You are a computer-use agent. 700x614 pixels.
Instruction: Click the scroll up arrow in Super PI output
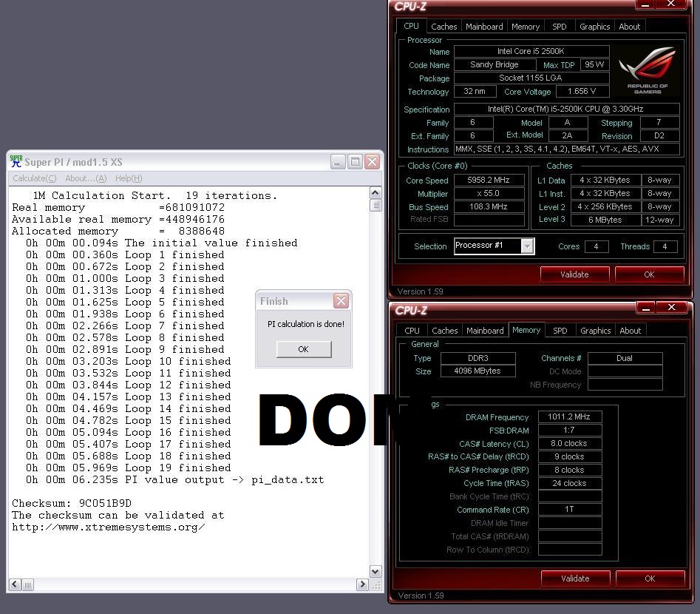coord(376,194)
